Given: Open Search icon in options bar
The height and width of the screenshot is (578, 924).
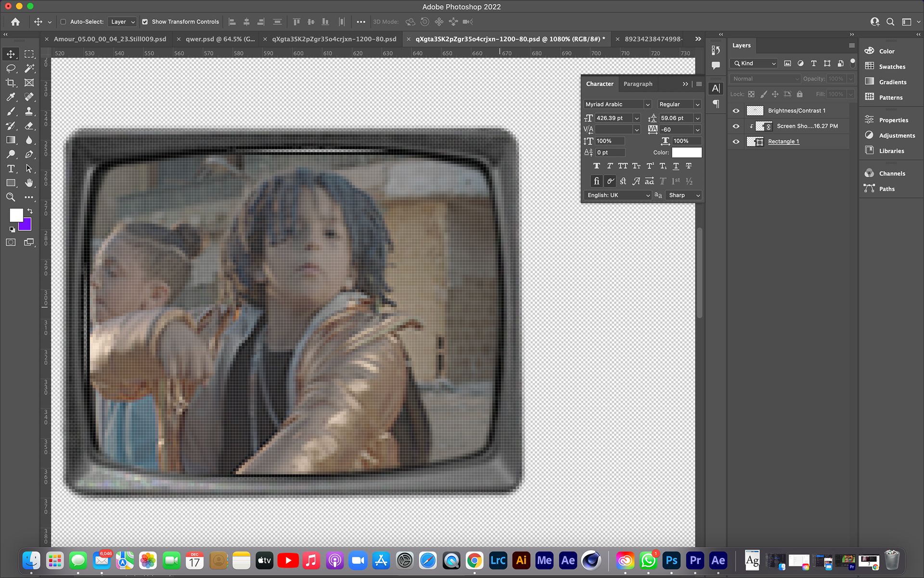Looking at the screenshot, I should point(890,22).
